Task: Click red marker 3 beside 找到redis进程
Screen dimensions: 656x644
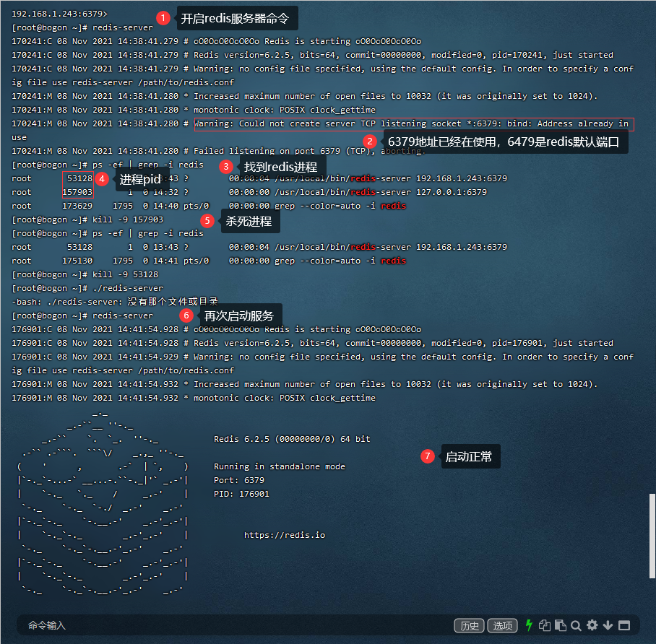Action: 226,166
